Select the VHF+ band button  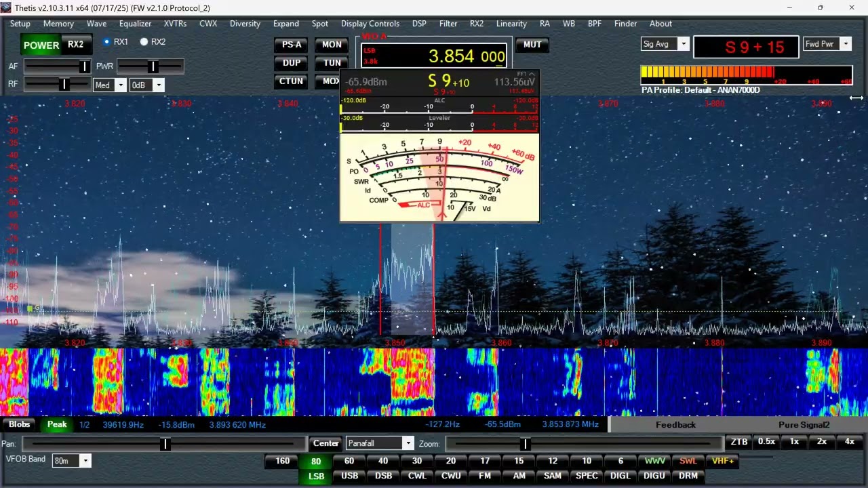(723, 461)
